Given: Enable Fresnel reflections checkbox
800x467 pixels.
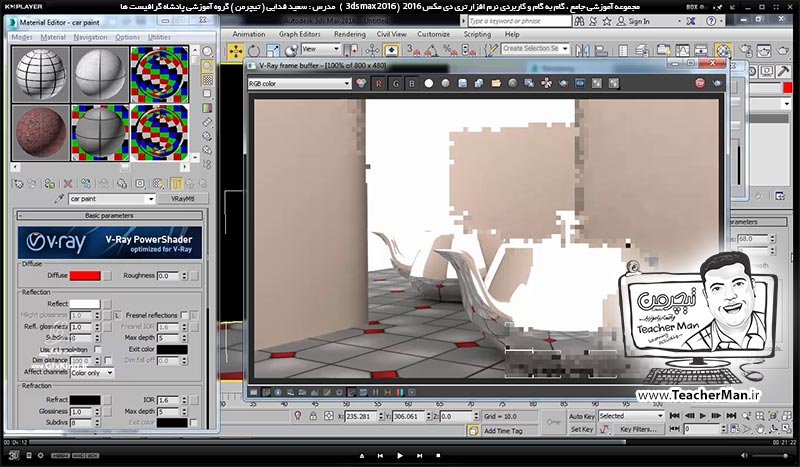Looking at the screenshot, I should point(185,315).
